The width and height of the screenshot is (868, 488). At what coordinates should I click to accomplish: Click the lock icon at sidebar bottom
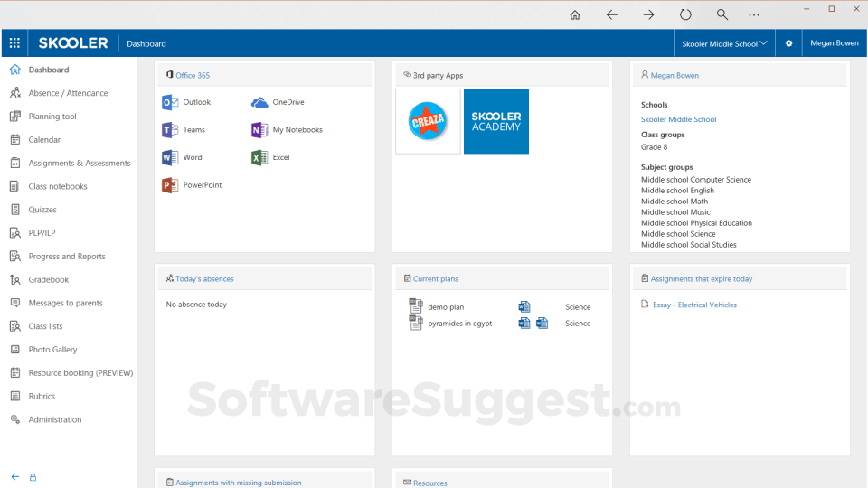point(33,477)
